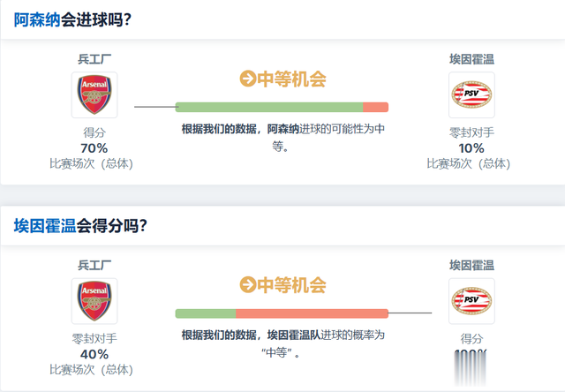Click Arsenal crest in the 阿森纳会进球吗 section
Viewport: 565px width, 392px height.
[x=94, y=94]
